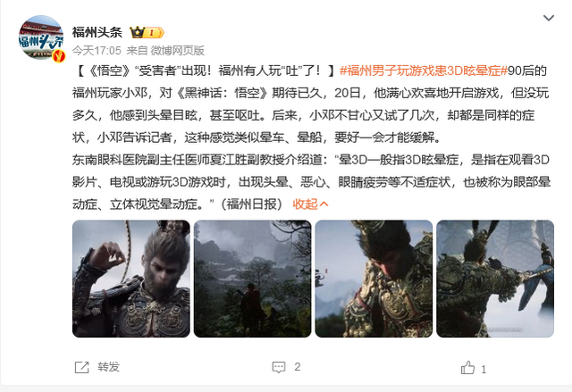Open the 今天17:05 timestamp link

coord(97,50)
